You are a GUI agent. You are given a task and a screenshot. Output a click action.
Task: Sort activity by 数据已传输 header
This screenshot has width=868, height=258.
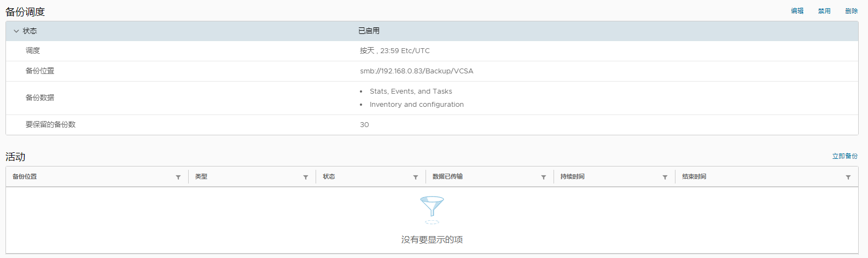coord(447,177)
